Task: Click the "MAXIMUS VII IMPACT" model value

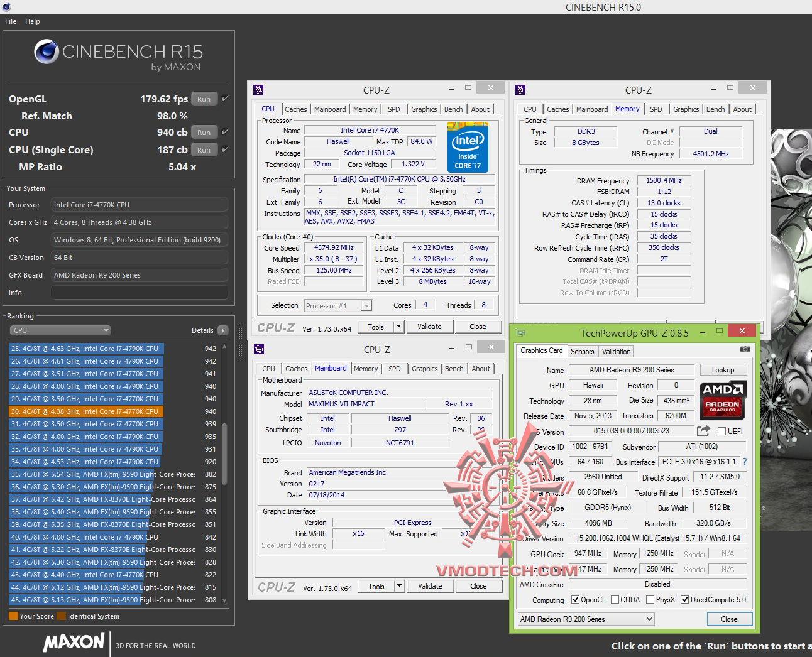Action: coord(365,404)
